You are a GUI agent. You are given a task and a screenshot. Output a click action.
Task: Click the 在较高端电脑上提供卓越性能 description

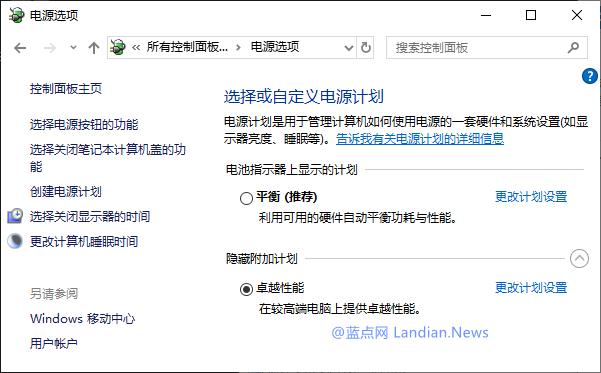coord(340,309)
